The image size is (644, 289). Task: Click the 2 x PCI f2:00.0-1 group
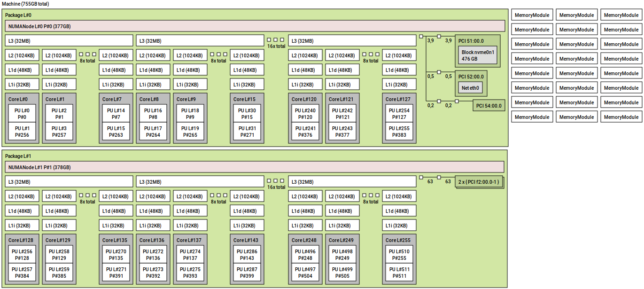click(x=479, y=181)
